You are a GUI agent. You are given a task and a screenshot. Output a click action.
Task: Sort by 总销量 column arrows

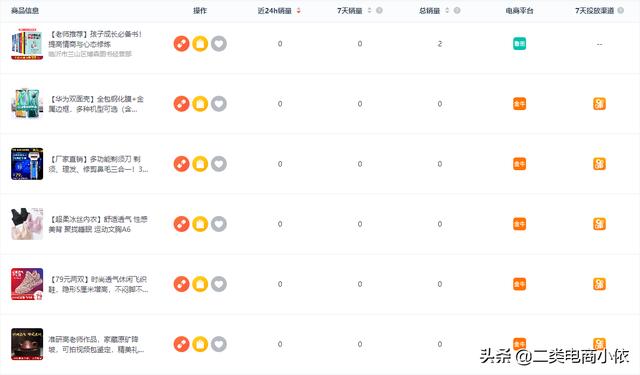(447, 11)
